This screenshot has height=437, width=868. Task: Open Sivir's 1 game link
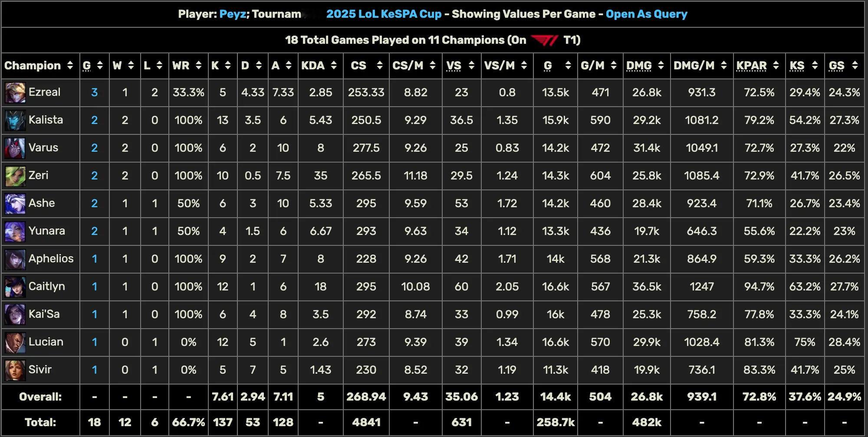(x=94, y=370)
